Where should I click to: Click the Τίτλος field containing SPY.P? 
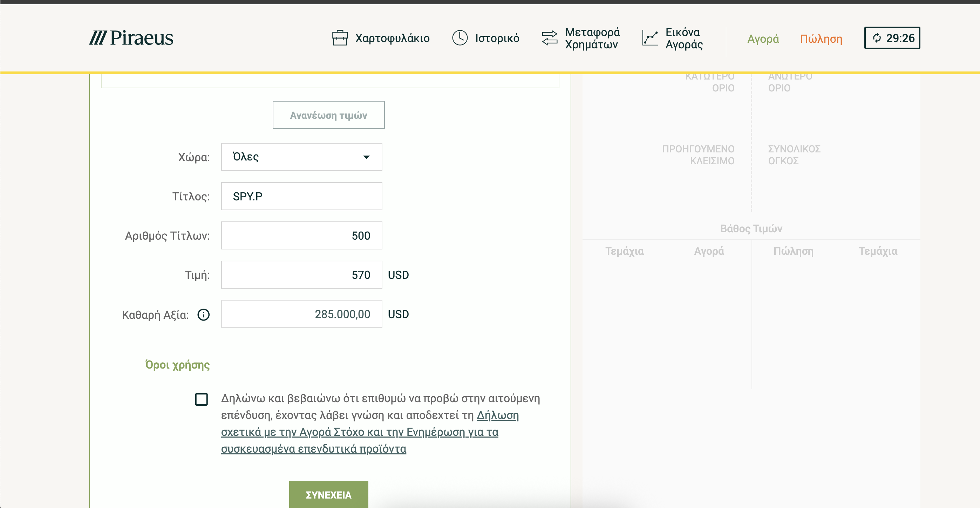[x=301, y=196]
